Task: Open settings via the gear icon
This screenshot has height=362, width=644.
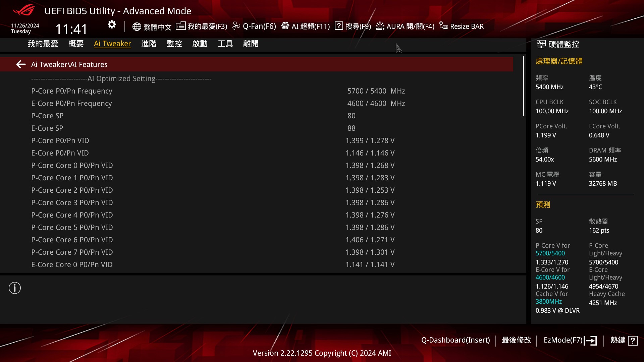Action: point(112,24)
